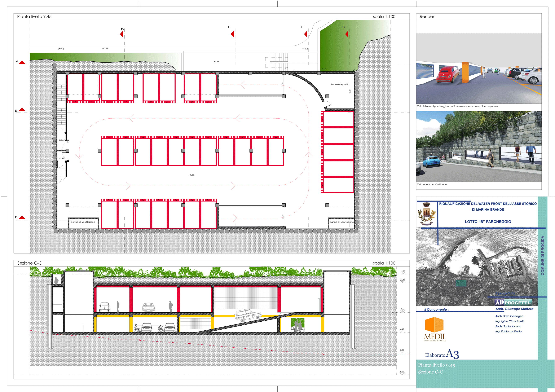Click the '(+5.45)' level annotation

(x=105, y=48)
